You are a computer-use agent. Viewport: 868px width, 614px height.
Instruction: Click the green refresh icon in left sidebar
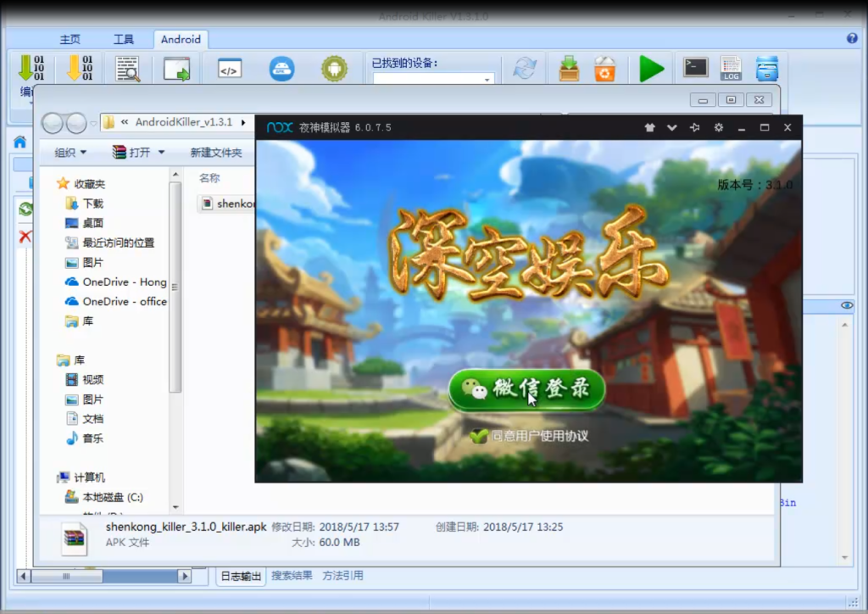pyautogui.click(x=25, y=209)
